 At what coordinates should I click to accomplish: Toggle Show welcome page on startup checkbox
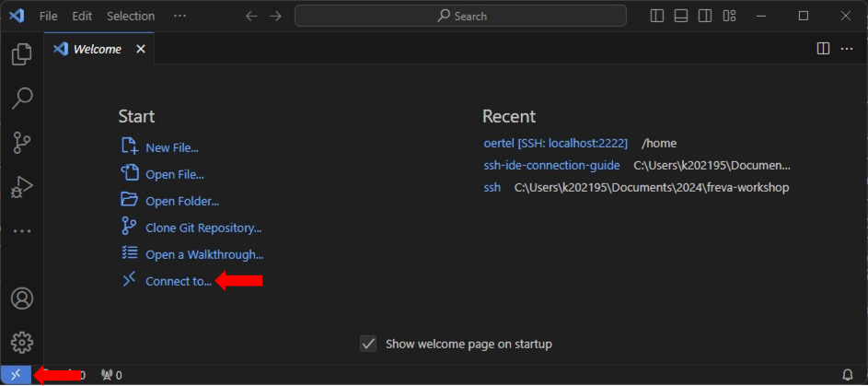[368, 344]
